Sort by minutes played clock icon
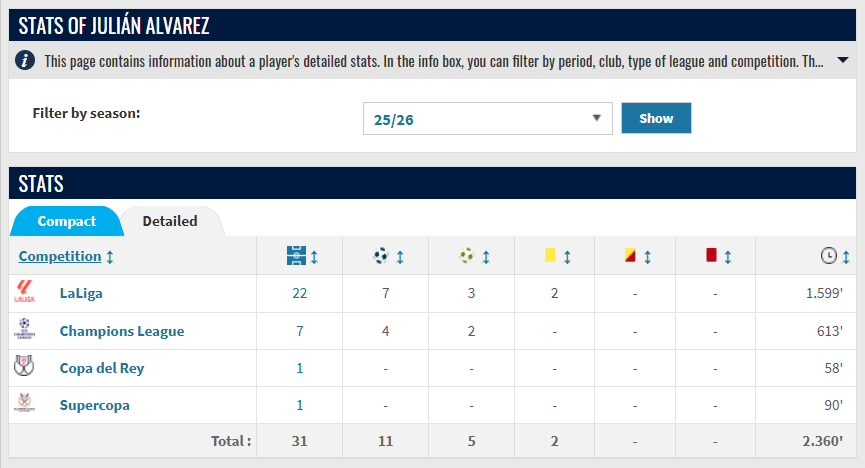865x468 pixels. point(829,256)
